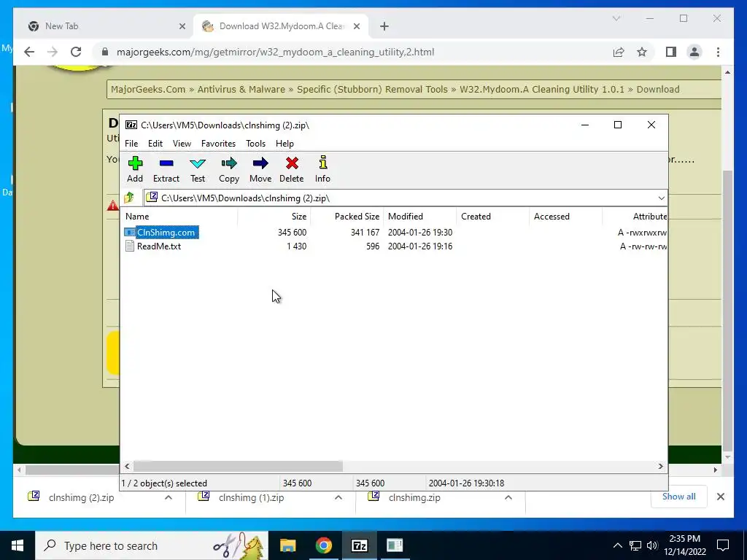This screenshot has height=560, width=747.
Task: Open the View menu in 7-Zip
Action: pyautogui.click(x=182, y=144)
